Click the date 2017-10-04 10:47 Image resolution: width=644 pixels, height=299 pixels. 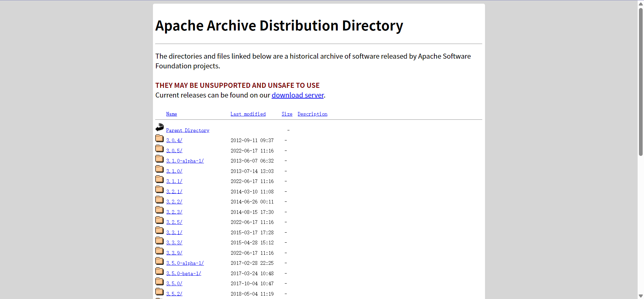click(252, 284)
